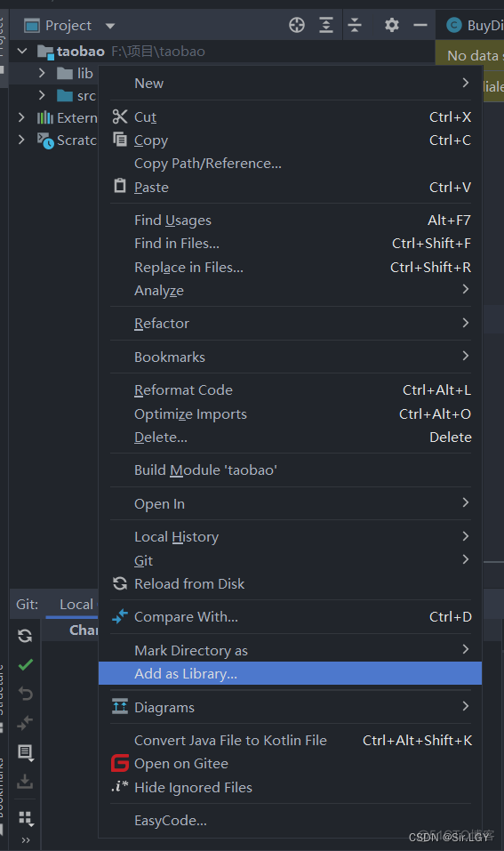Click the green commit checkmark icon

pyautogui.click(x=26, y=664)
